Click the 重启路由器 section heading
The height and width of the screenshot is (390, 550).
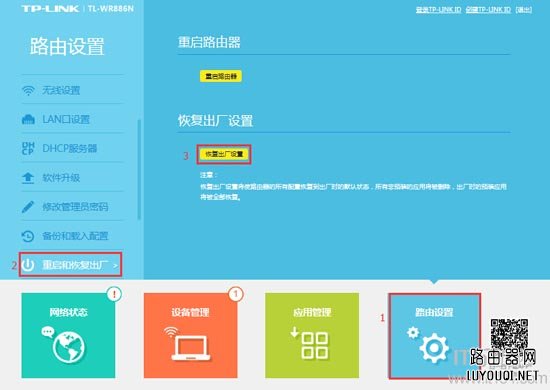point(209,42)
